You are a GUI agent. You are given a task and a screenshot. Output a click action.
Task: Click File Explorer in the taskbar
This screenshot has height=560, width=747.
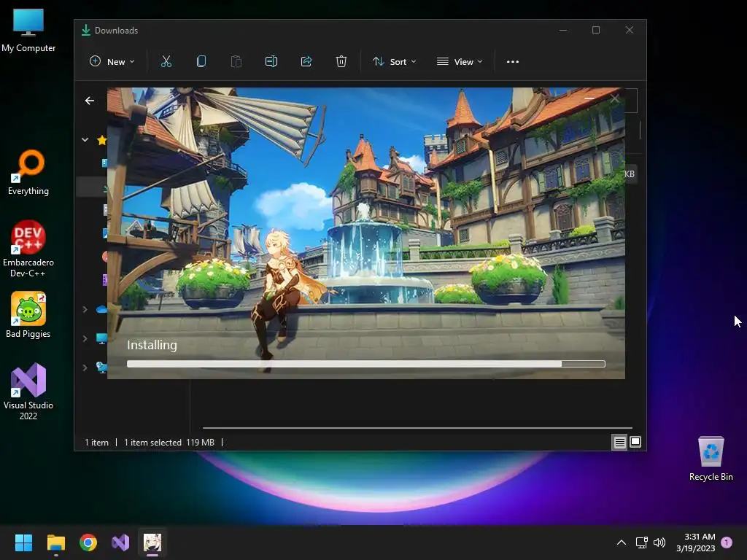(55, 542)
